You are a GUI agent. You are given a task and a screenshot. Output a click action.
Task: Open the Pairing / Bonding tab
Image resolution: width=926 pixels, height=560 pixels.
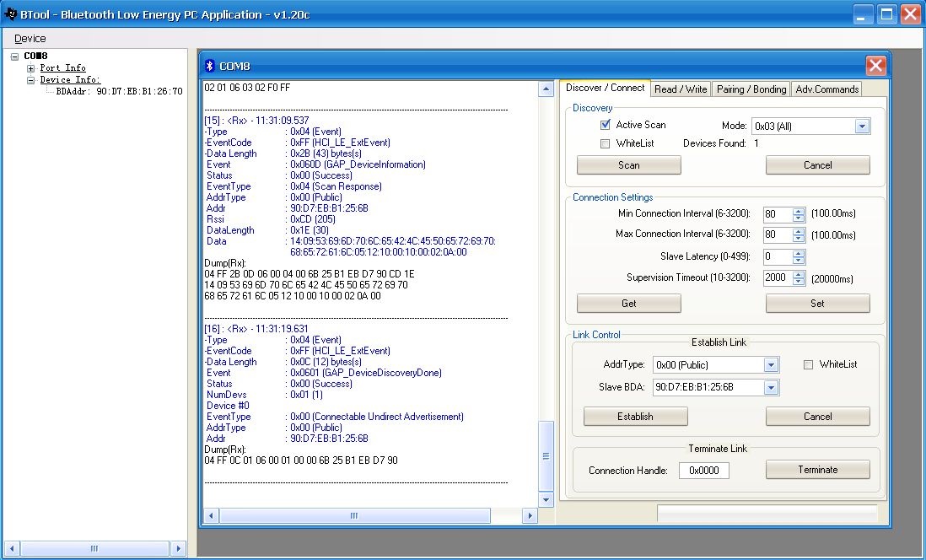[751, 89]
